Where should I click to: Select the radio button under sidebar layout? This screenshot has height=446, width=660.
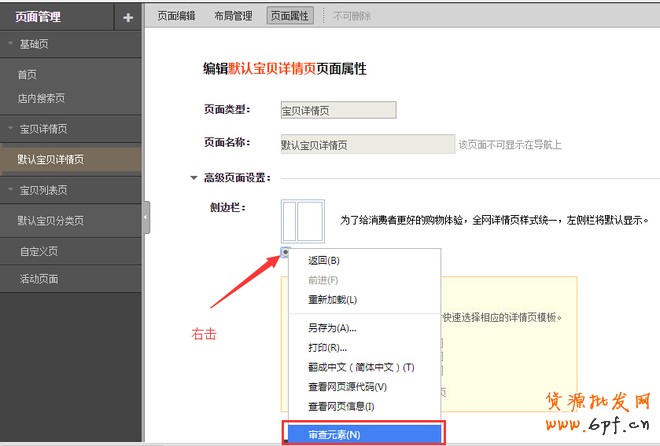(x=286, y=252)
